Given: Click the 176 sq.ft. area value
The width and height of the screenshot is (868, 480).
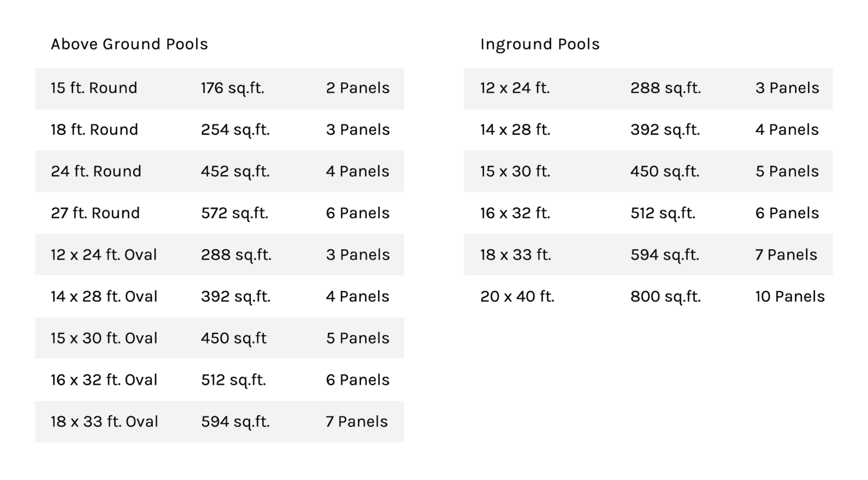Looking at the screenshot, I should 232,88.
